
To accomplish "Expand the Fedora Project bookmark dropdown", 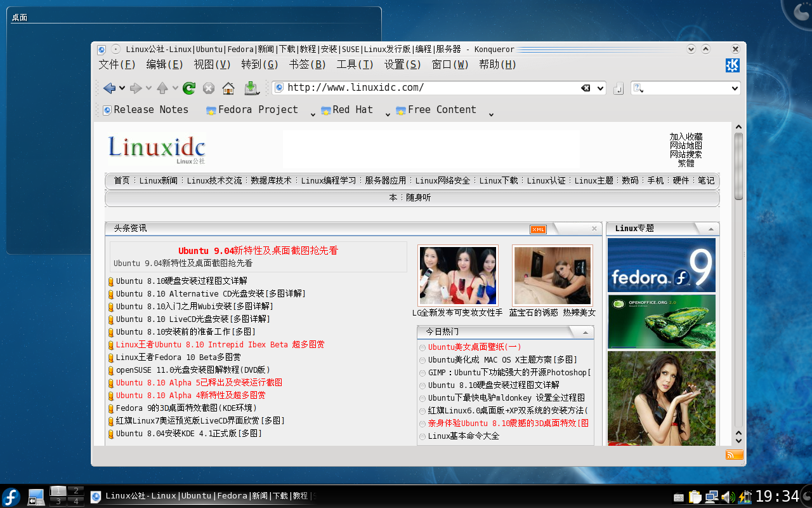I will click(312, 113).
